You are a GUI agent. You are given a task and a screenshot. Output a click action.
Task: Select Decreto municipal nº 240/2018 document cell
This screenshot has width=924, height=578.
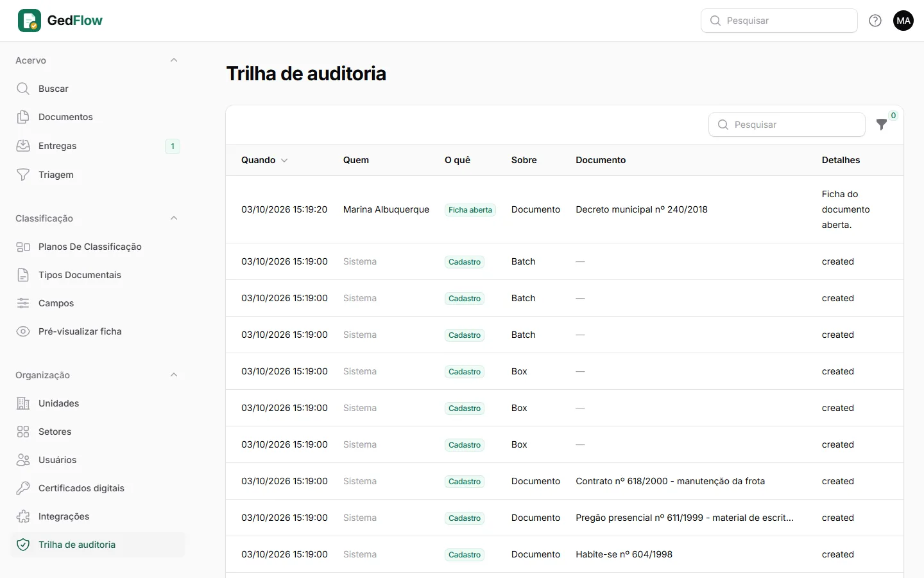(x=642, y=209)
